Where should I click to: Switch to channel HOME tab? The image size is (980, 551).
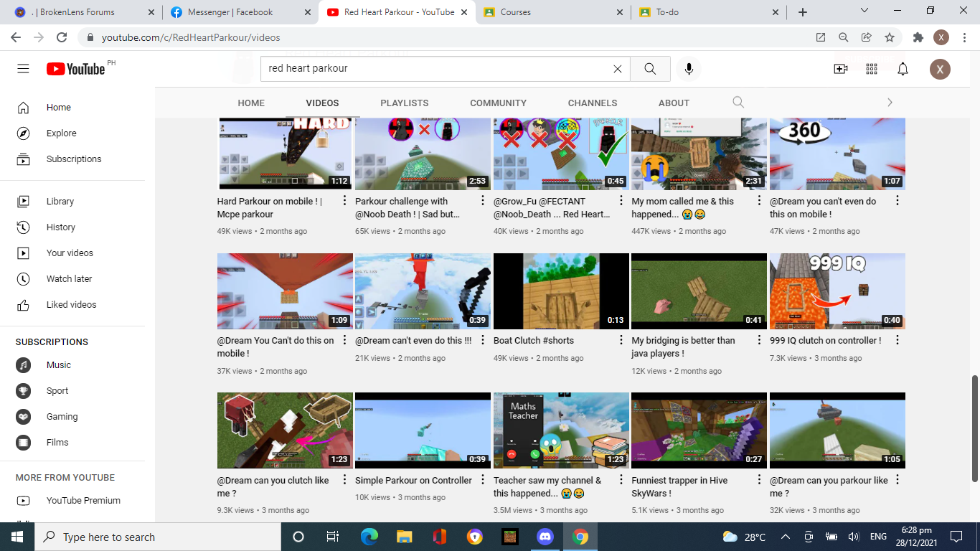coord(251,103)
